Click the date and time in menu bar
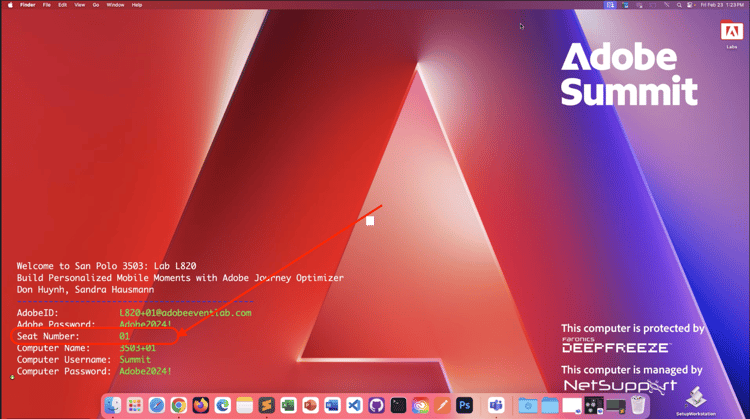This screenshot has width=750, height=419. (722, 5)
